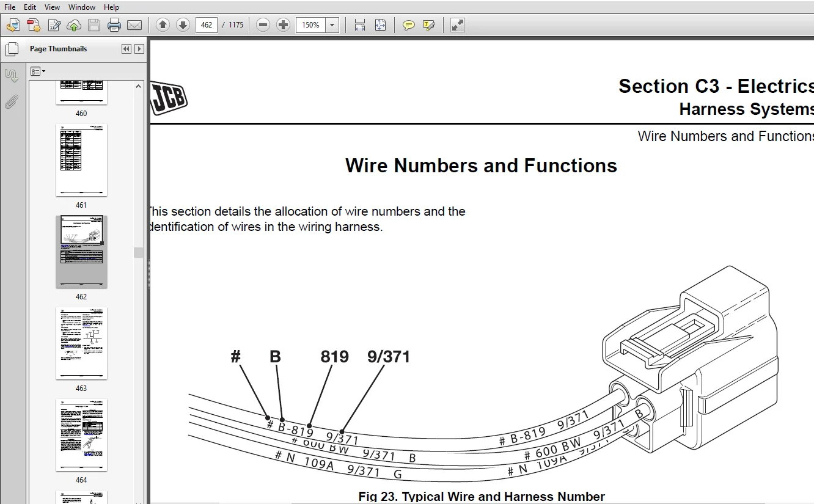Open the Edit menu
This screenshot has width=814, height=504.
click(30, 7)
